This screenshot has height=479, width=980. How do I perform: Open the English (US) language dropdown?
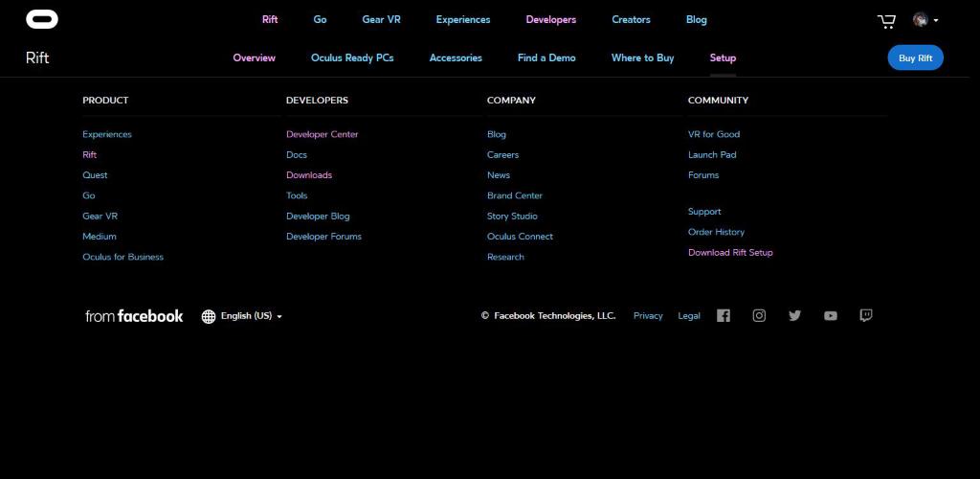point(252,316)
